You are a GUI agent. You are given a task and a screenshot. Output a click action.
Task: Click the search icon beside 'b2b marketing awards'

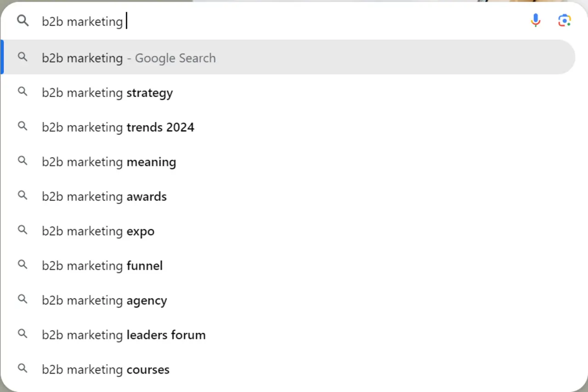coord(23,196)
